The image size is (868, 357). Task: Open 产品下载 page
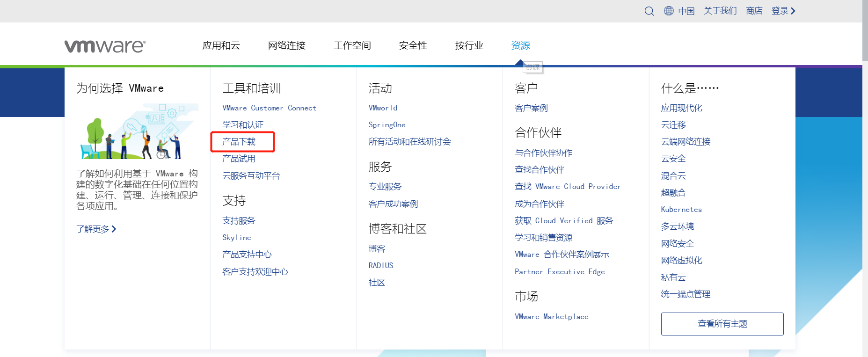(x=239, y=142)
